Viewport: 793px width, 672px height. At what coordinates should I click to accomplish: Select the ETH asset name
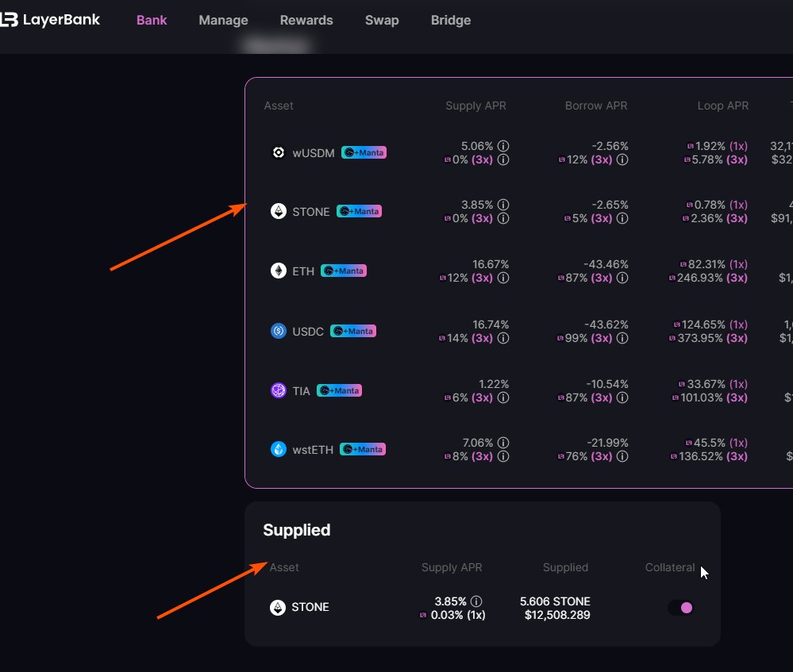[x=303, y=271]
